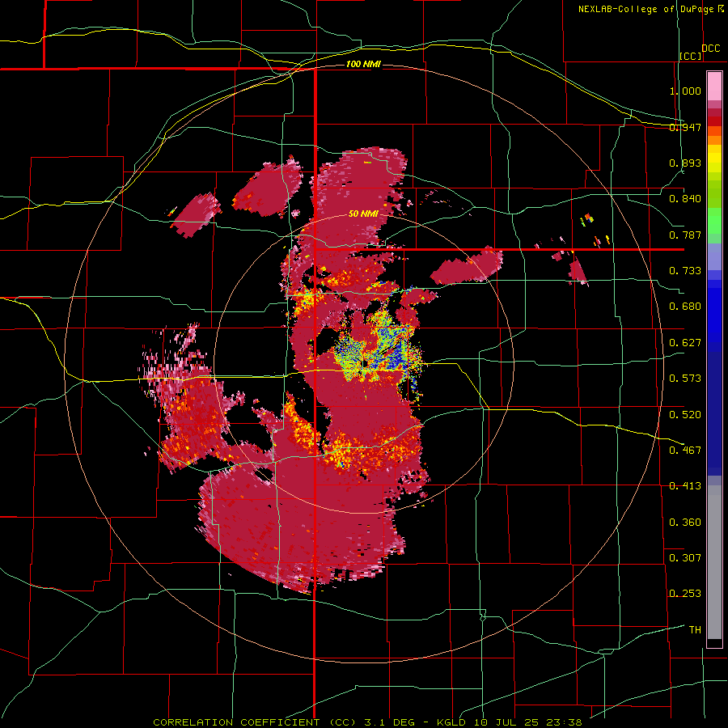This screenshot has height=728, width=728.
Task: Click the 3.1 DEG elevation text
Action: pyautogui.click(x=389, y=722)
